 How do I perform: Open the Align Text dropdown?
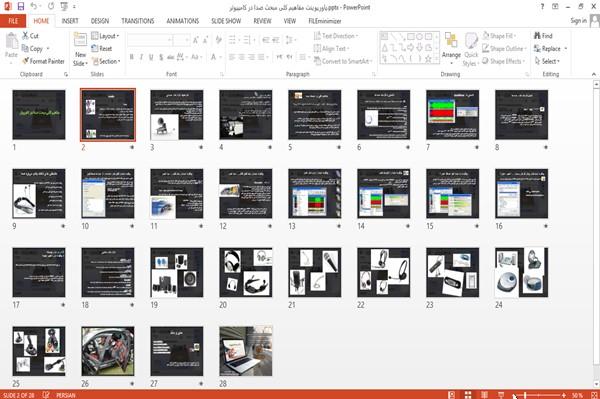pos(332,49)
